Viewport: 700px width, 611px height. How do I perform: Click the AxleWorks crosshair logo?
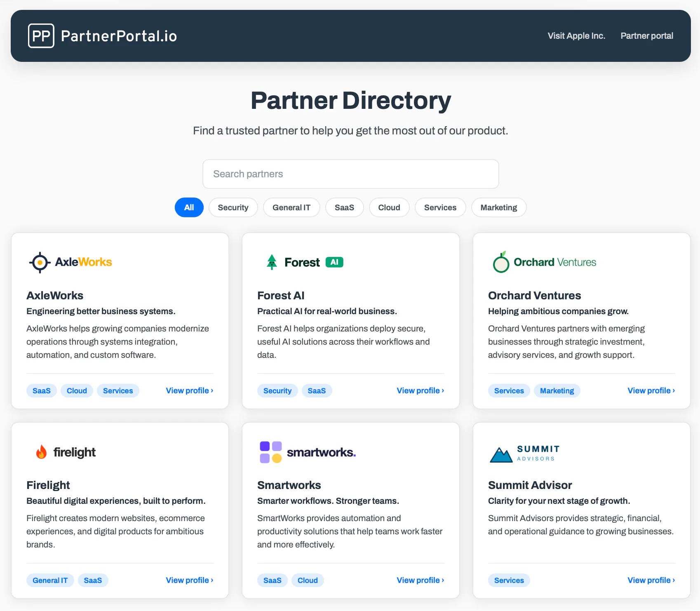coord(40,262)
